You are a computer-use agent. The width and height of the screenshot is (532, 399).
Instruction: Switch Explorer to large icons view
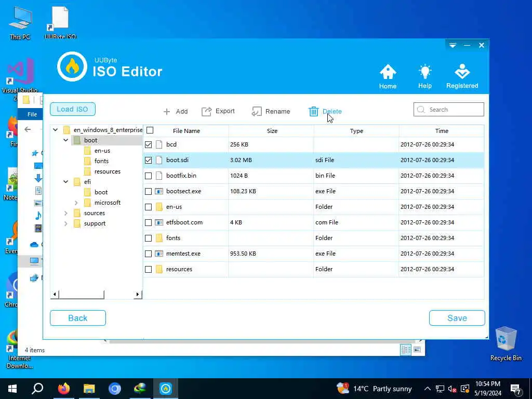tap(417, 350)
